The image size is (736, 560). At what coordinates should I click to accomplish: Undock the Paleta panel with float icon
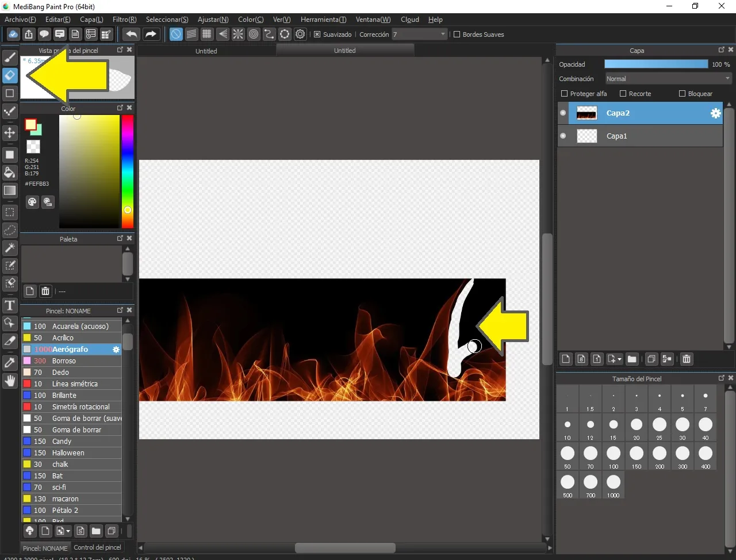[x=120, y=238]
